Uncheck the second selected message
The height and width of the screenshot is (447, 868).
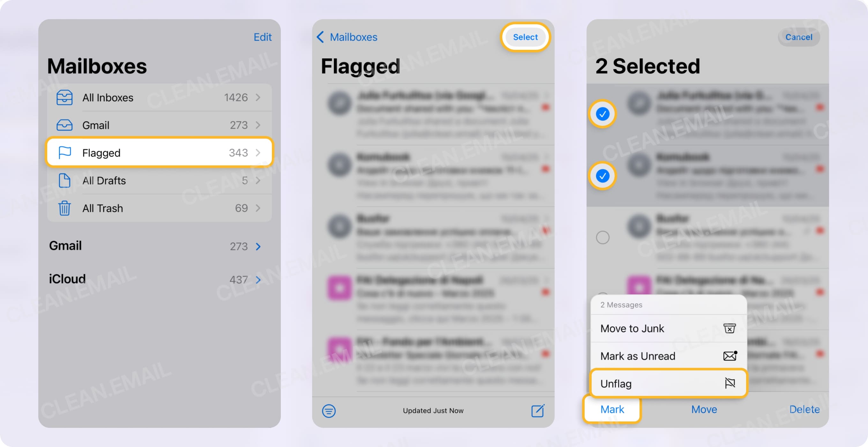click(602, 176)
